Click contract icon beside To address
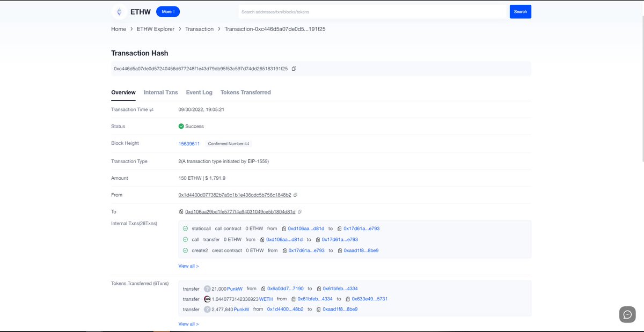Viewport: 644px width, 332px height. tap(181, 212)
